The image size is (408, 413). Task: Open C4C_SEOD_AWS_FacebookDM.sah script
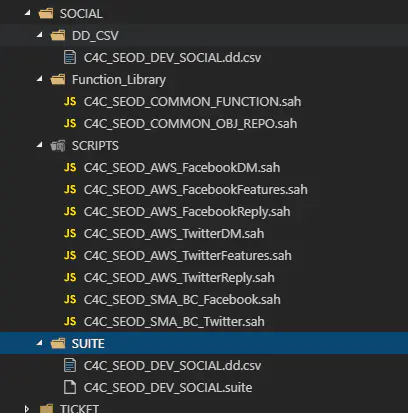pyautogui.click(x=182, y=168)
